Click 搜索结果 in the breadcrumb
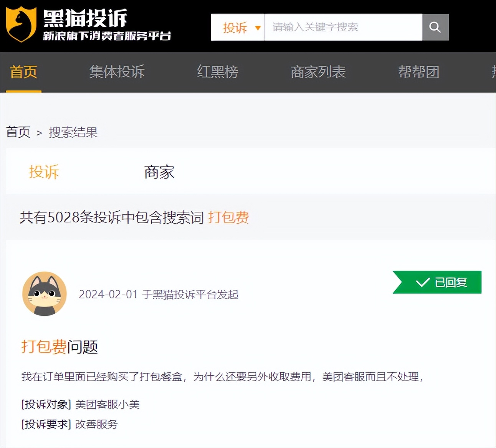This screenshot has width=496, height=448. tap(73, 132)
